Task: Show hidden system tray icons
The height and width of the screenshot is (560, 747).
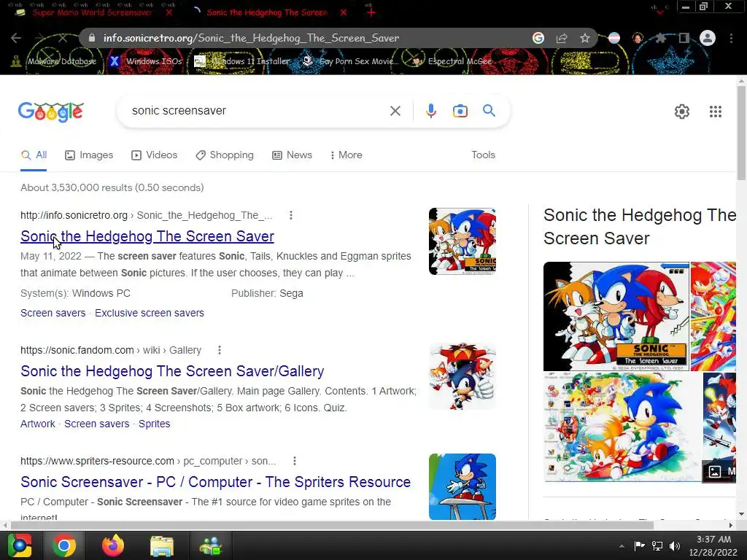Action: [622, 546]
